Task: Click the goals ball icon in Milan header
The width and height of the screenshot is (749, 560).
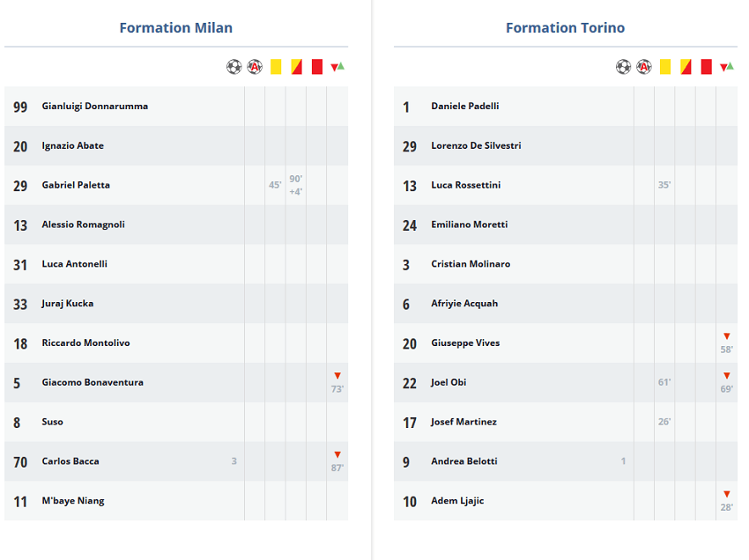Action: (234, 67)
